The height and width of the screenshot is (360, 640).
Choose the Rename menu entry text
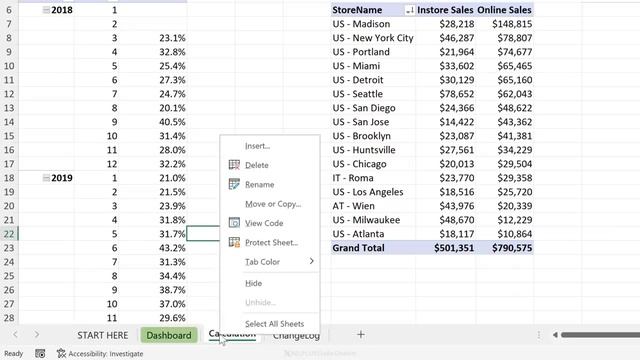(259, 184)
